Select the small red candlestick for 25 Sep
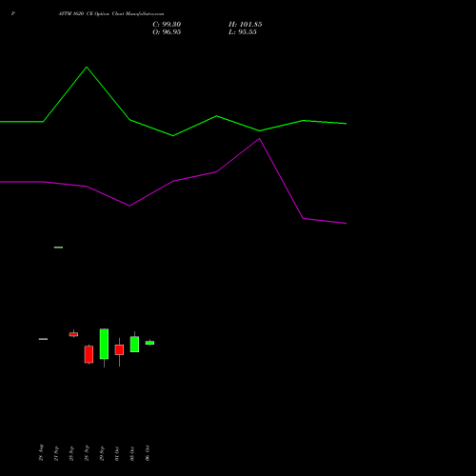Viewport: 476px width, 476px height. [x=73, y=334]
